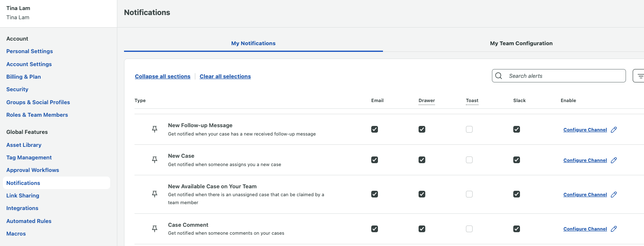
Task: Pin the New Follow-up Message notification
Action: tap(155, 129)
